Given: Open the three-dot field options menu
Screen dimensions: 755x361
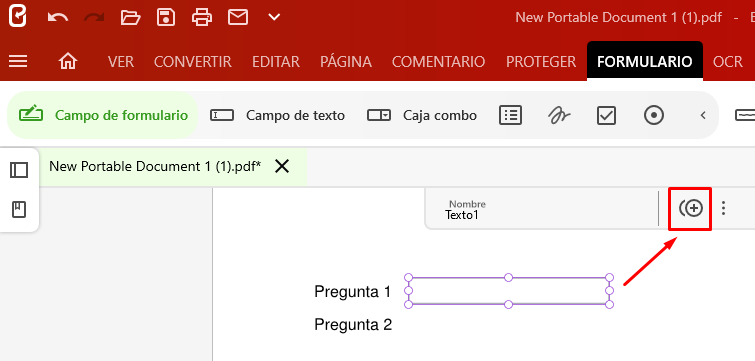Looking at the screenshot, I should click(723, 208).
